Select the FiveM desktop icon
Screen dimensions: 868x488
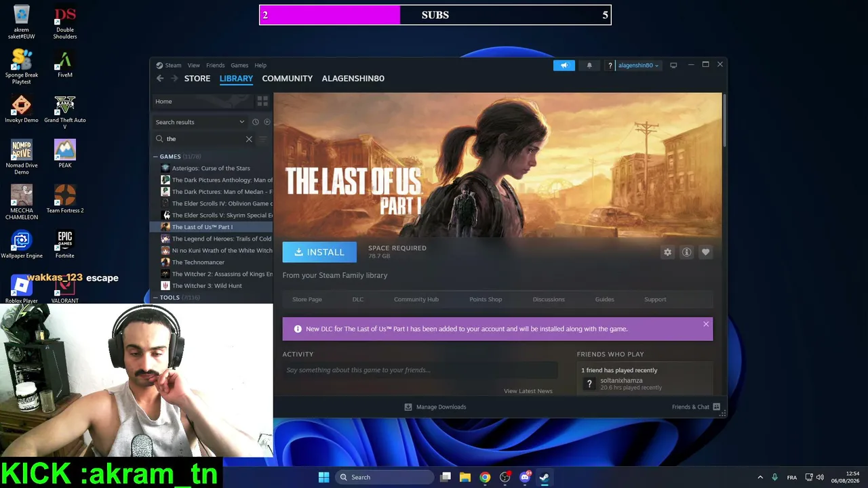65,65
